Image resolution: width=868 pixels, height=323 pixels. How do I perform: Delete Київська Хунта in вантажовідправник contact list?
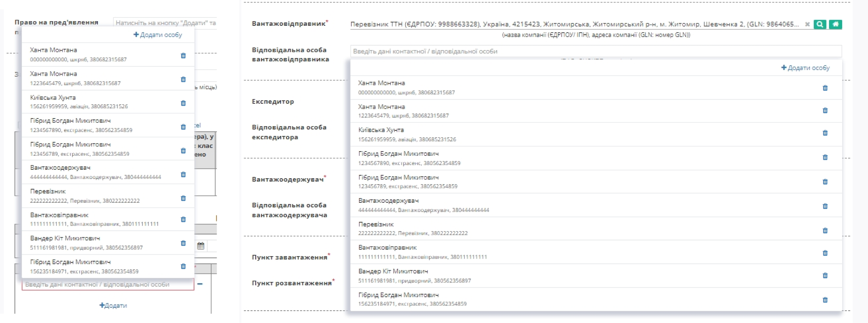pos(825,133)
